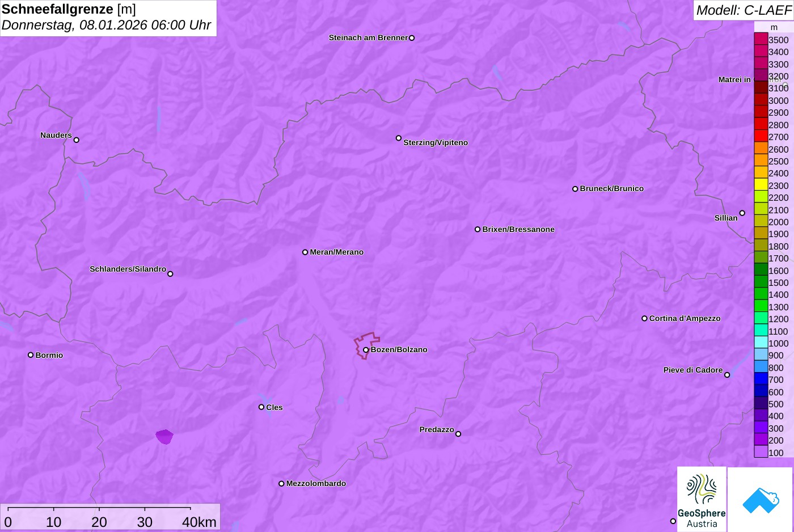This screenshot has width=794, height=532.
Task: Click the Matrei in label
Action: [x=734, y=79]
